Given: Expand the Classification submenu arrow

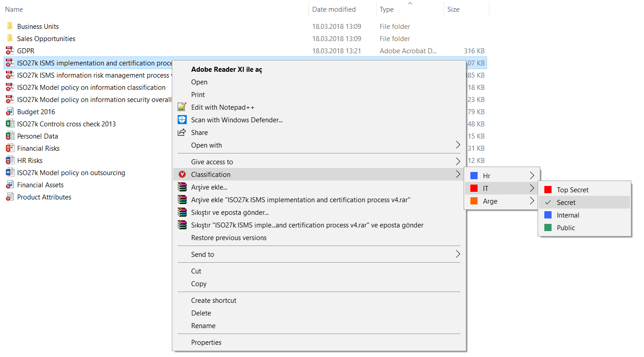Looking at the screenshot, I should click(x=458, y=174).
